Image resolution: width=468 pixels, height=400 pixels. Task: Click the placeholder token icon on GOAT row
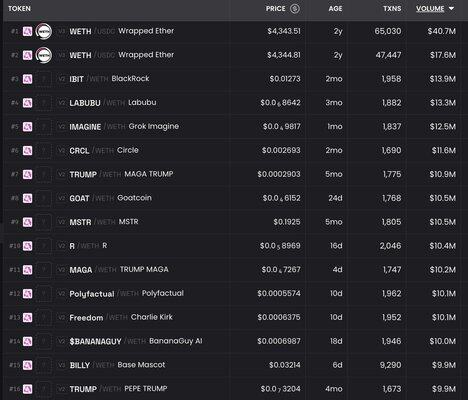pyautogui.click(x=44, y=198)
